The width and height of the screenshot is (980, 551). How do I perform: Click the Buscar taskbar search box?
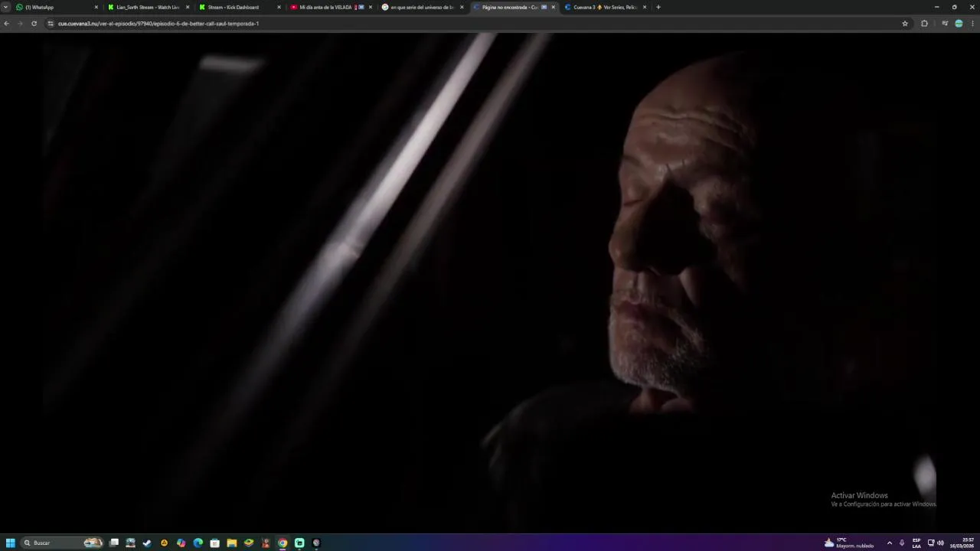(63, 543)
